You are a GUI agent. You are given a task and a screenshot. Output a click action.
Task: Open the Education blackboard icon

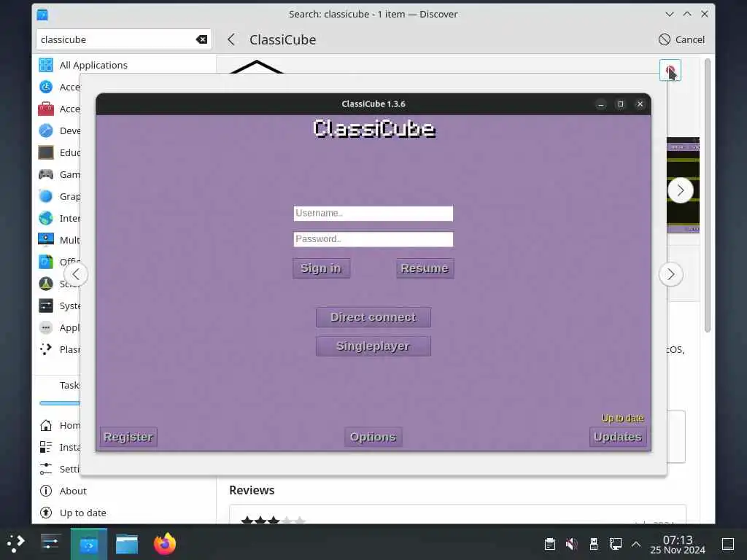point(46,153)
